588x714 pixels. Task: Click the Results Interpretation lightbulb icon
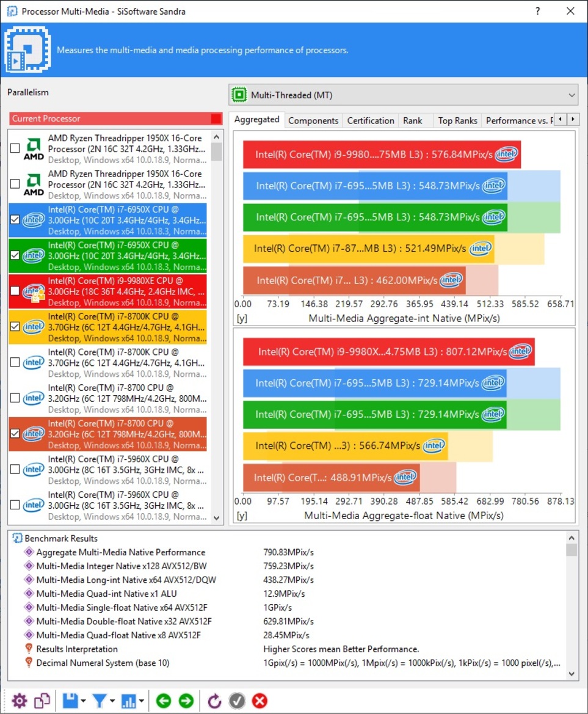(29, 649)
